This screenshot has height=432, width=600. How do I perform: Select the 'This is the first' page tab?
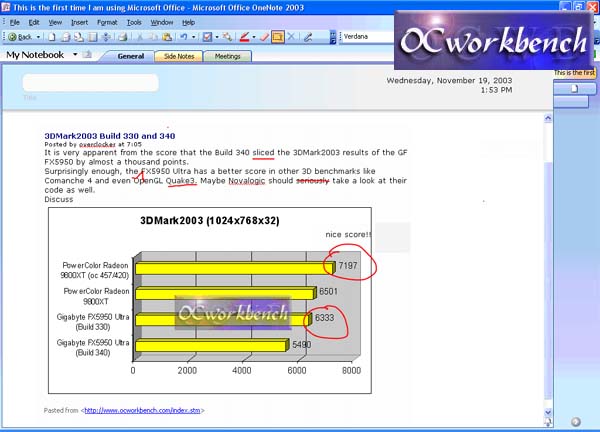click(574, 73)
